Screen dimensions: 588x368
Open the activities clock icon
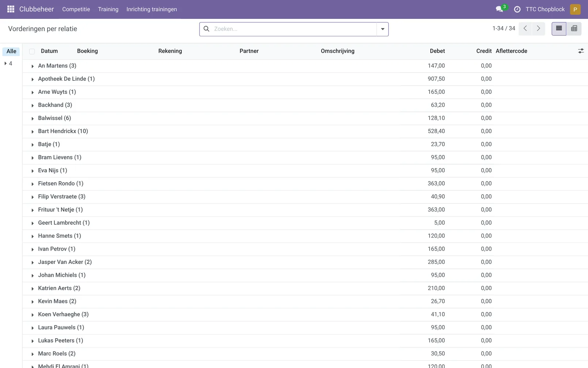[517, 9]
